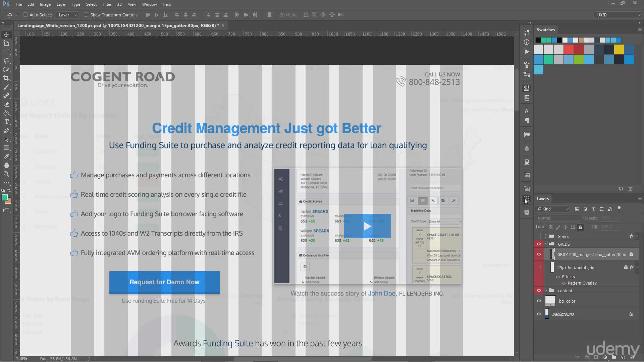Open the Kind filter dropdown

tap(553, 209)
